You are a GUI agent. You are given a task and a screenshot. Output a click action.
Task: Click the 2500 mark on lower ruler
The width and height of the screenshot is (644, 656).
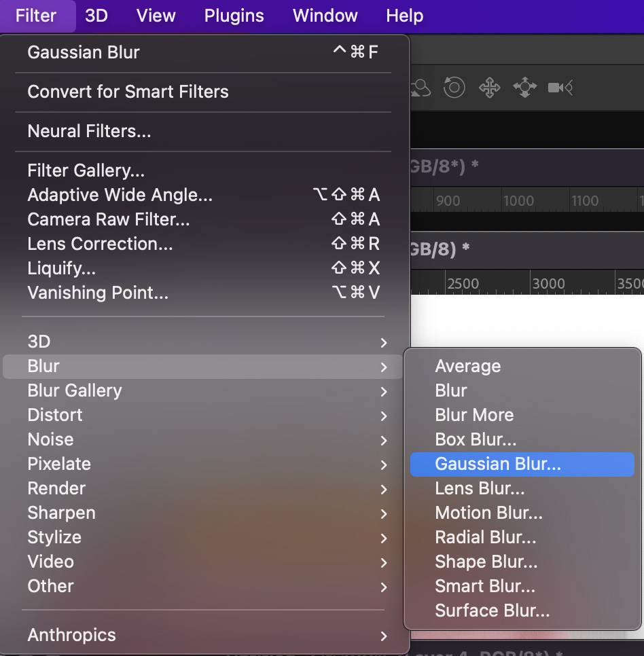point(463,284)
